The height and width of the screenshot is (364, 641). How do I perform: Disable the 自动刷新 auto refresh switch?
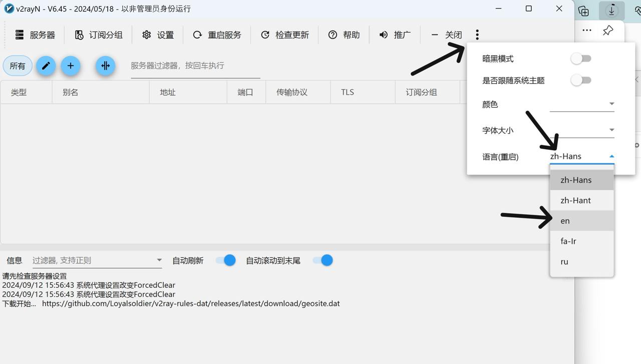click(225, 260)
